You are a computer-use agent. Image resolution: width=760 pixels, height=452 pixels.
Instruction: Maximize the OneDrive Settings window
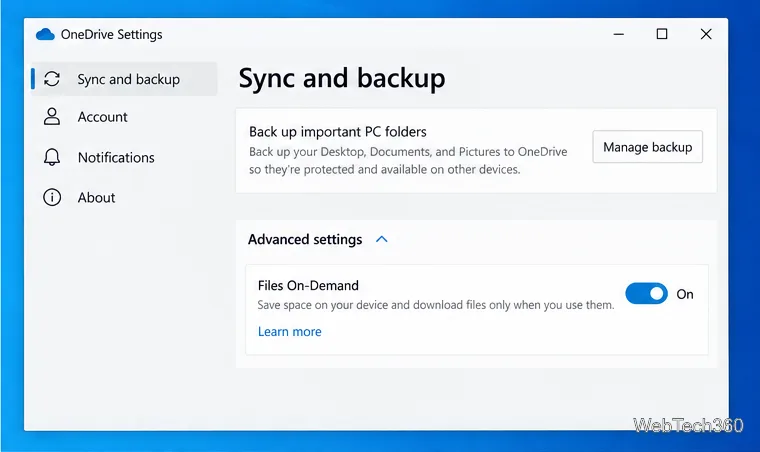(662, 34)
